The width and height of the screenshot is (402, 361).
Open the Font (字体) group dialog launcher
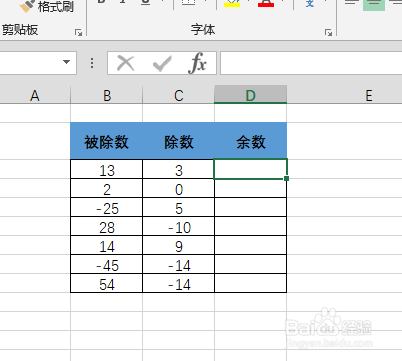click(x=329, y=32)
